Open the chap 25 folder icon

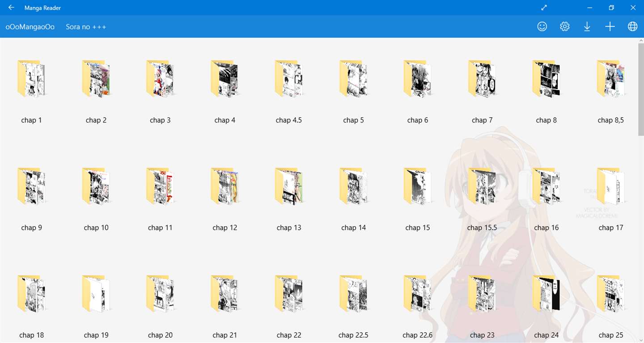click(x=611, y=294)
